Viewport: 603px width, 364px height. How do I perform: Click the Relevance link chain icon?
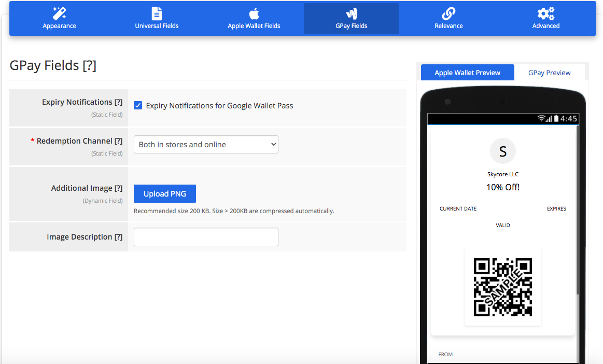coord(448,14)
